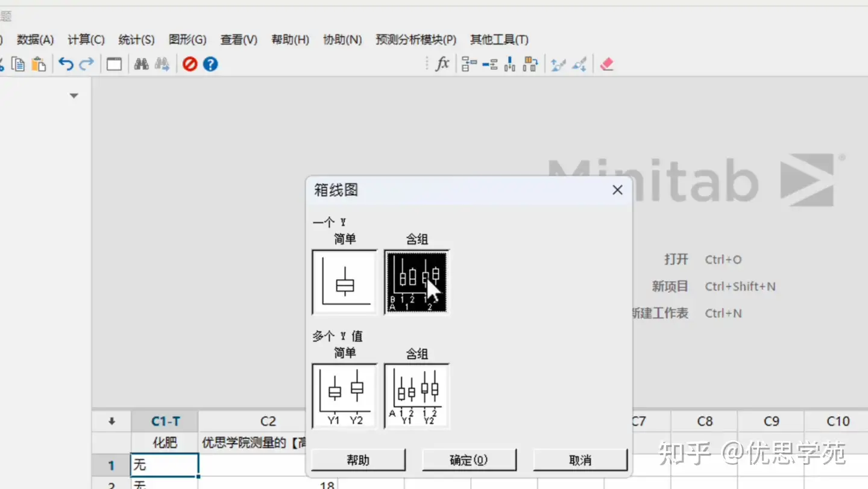Image resolution: width=868 pixels, height=489 pixels.
Task: Select the multiple-Y with groups boxplot option
Action: (416, 396)
